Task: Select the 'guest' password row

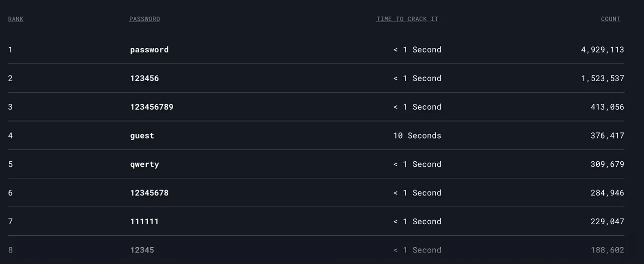Action: pos(316,136)
